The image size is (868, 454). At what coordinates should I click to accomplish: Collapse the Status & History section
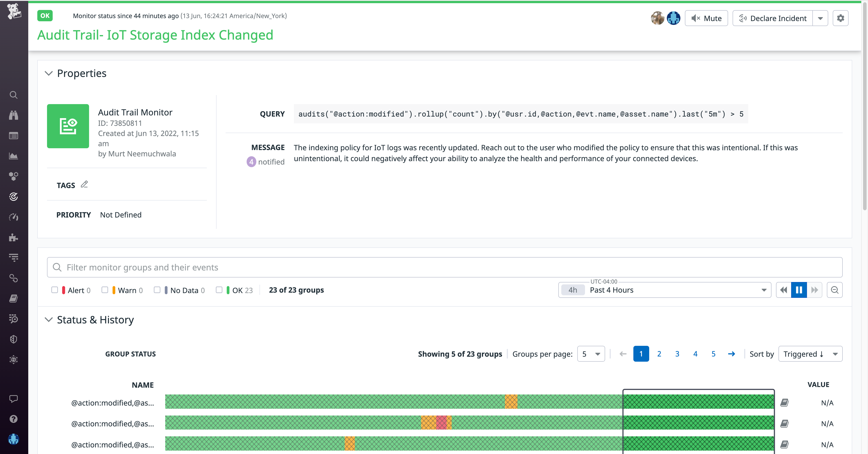[x=49, y=320]
